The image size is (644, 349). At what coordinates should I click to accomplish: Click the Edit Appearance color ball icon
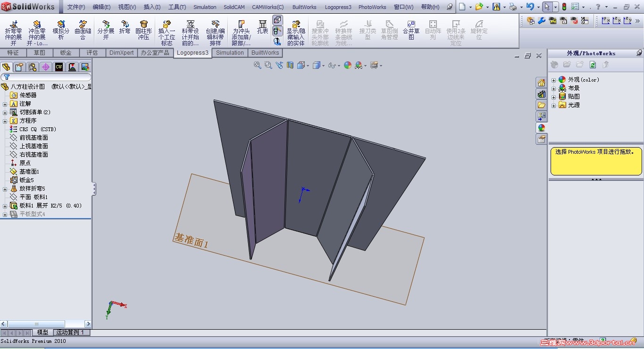(348, 65)
